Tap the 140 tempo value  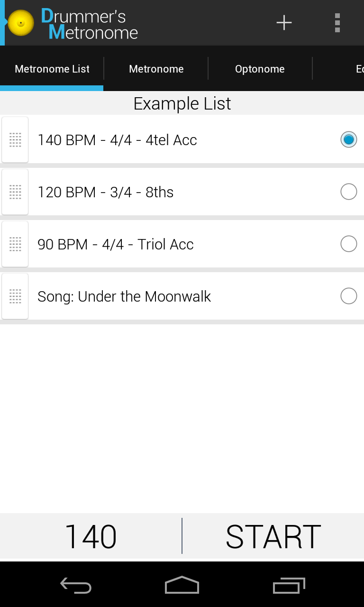(91, 536)
